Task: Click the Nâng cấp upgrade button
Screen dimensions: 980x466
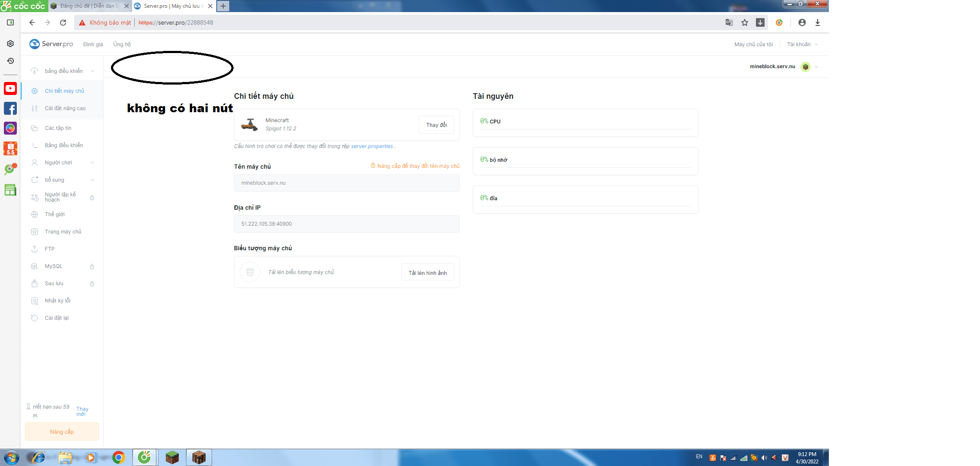Action: coord(62,431)
